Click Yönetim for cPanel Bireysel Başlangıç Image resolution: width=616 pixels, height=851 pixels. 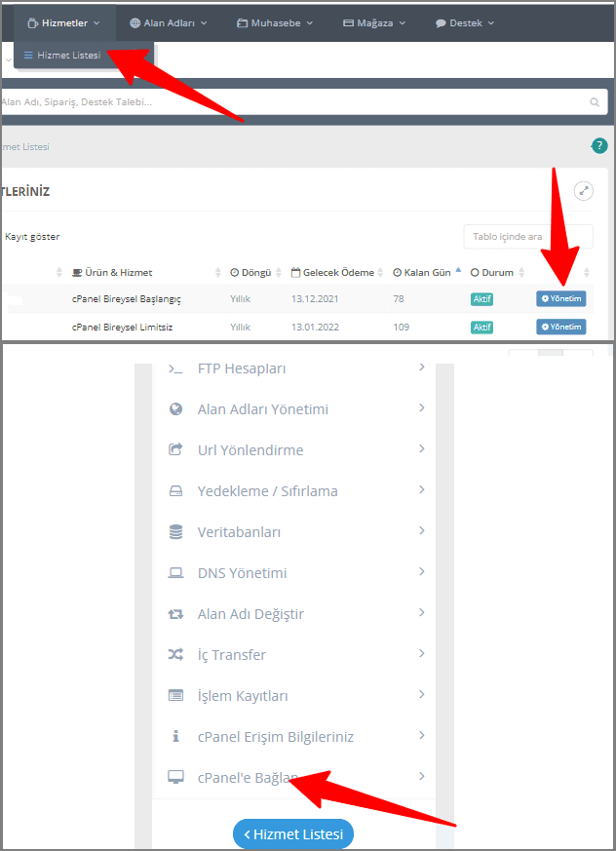(x=561, y=298)
